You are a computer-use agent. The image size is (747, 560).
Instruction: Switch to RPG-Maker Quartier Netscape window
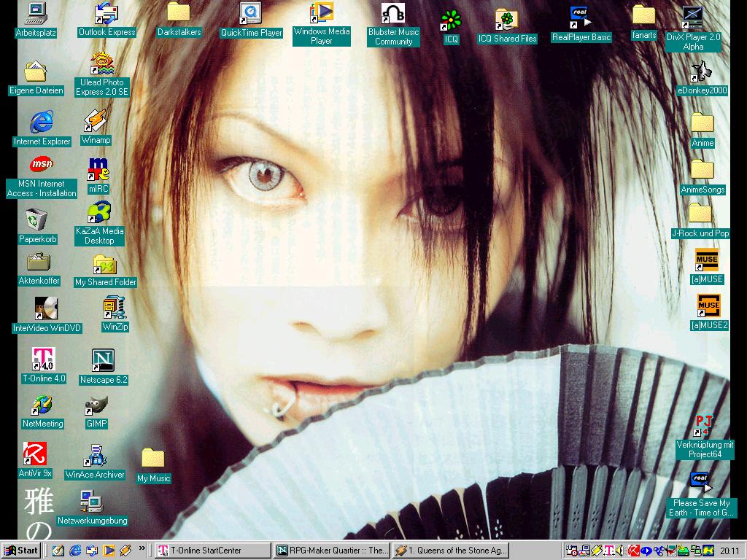point(332,551)
